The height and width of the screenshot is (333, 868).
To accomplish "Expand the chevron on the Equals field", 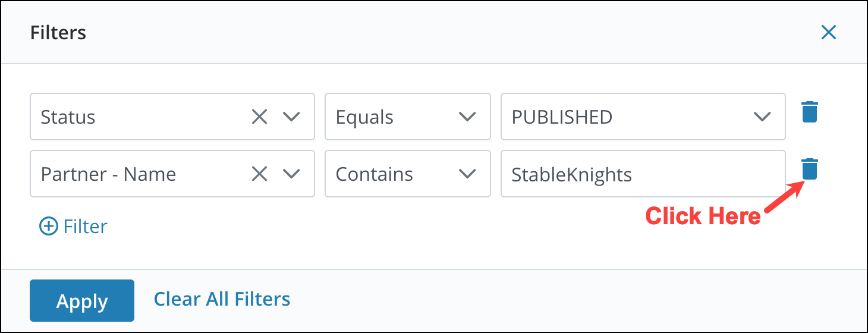I will [468, 117].
